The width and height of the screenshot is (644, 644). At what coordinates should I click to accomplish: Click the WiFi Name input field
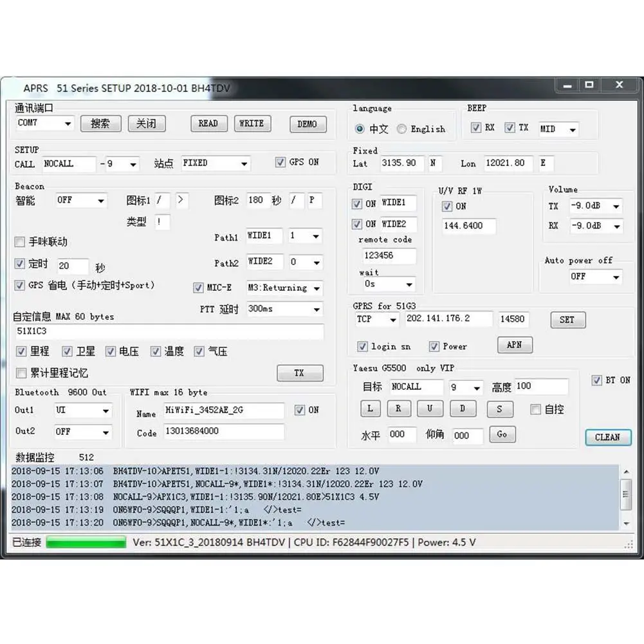point(223,410)
